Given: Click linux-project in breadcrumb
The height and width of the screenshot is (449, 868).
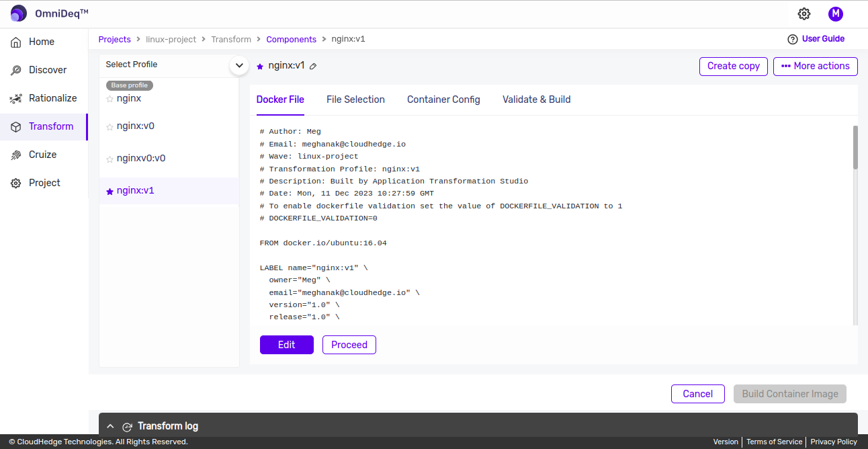Looking at the screenshot, I should click(171, 40).
